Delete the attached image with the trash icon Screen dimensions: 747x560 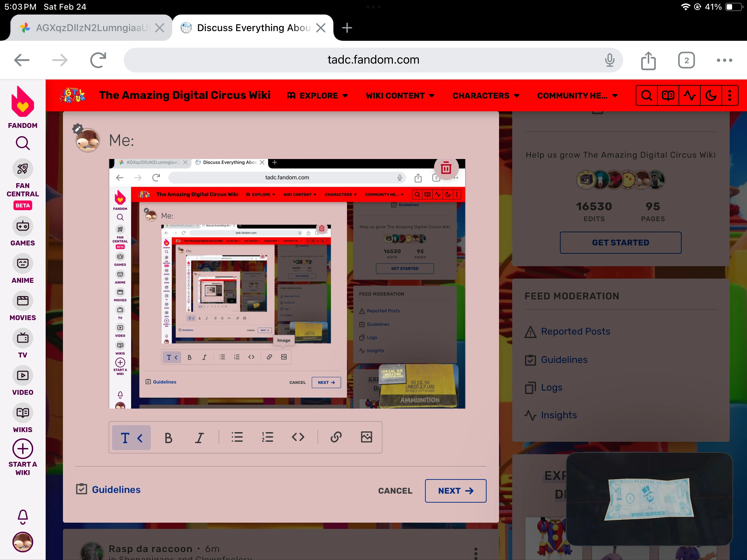point(446,168)
